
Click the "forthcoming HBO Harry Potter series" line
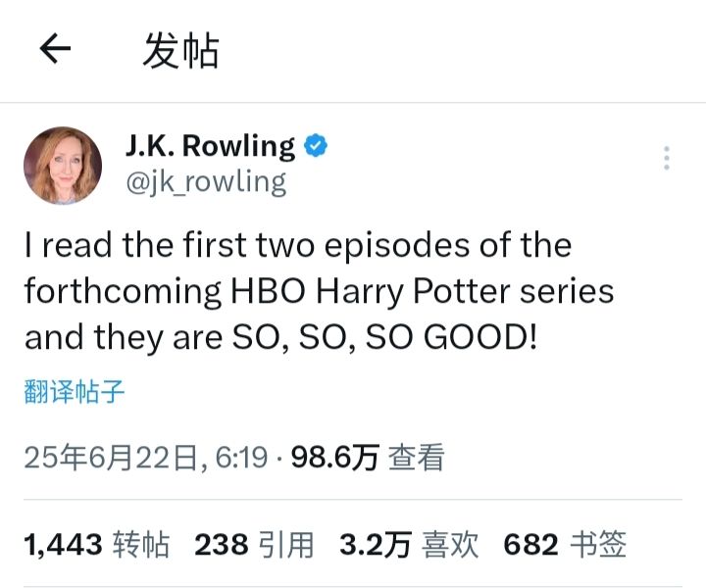[x=320, y=291]
